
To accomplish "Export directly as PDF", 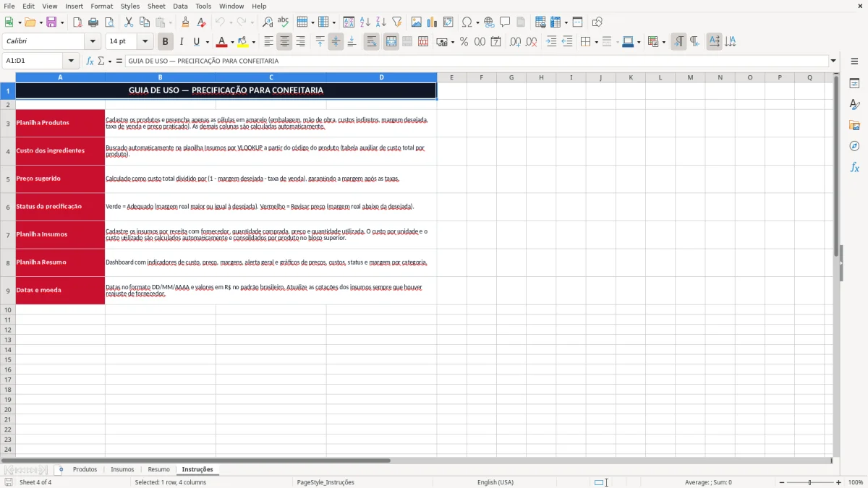I will point(77,22).
